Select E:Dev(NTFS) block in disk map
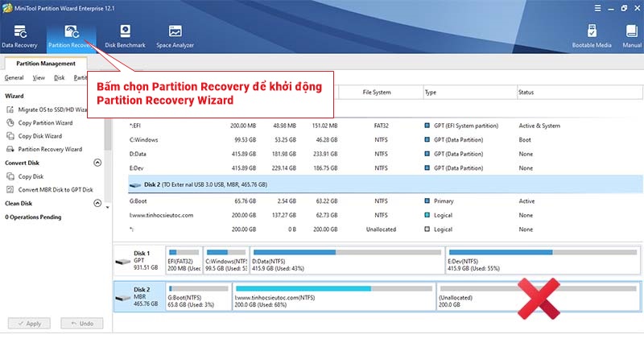Screen dimensions: 644x343 tap(543, 260)
